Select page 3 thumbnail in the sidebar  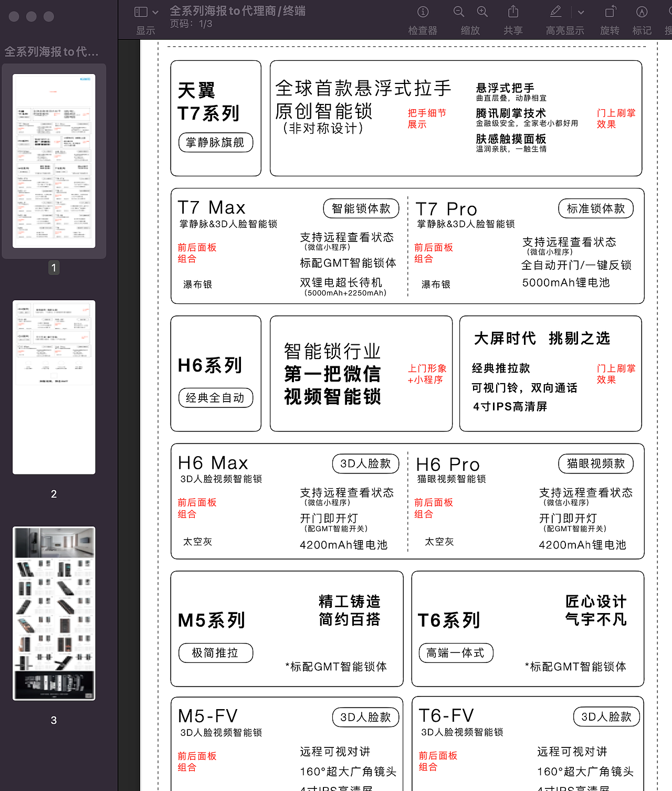point(53,611)
